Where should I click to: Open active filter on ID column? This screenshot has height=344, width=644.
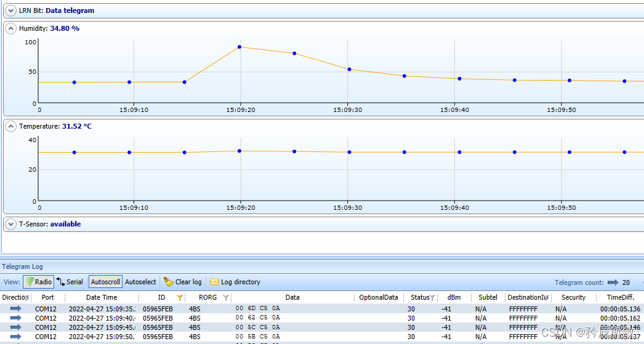click(x=180, y=298)
